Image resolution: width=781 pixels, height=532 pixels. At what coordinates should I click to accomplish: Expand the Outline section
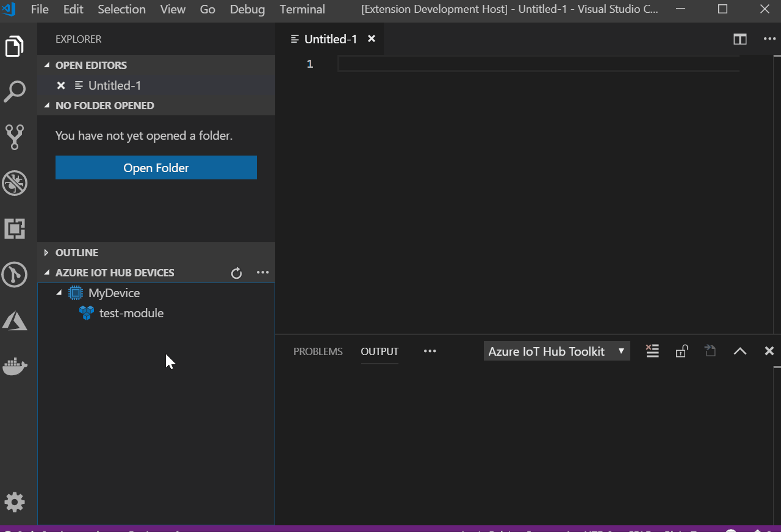pos(46,253)
